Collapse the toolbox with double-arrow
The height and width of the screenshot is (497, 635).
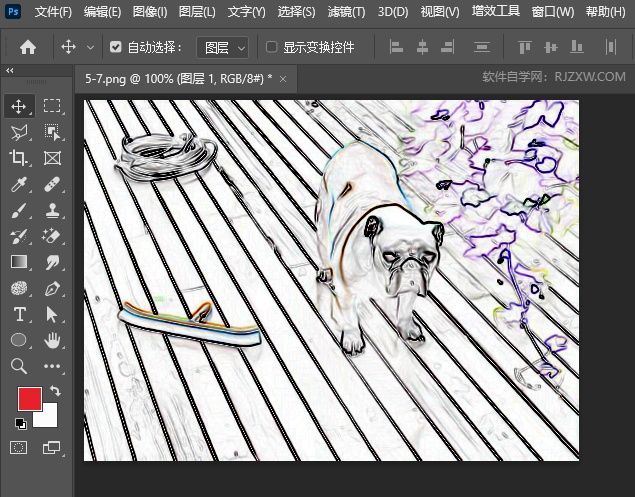point(10,70)
